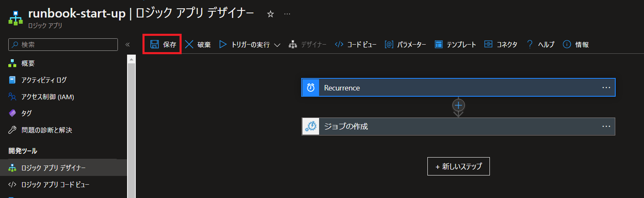Open the ジョブの作成 card ellipsis menu
This screenshot has width=644, height=198.
point(606,126)
